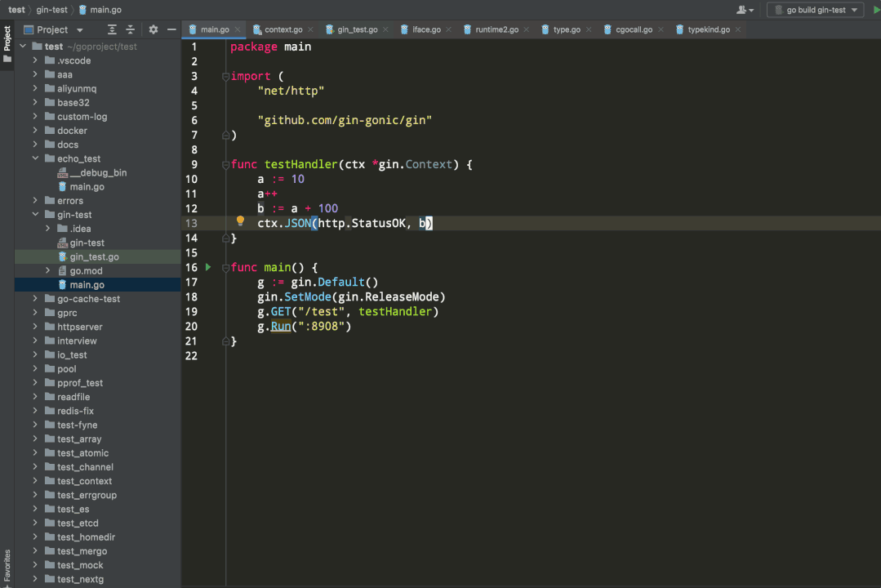Screen dimensions: 881x588
Task: Click gin-test in the breadcrumb path
Action: tap(51, 10)
